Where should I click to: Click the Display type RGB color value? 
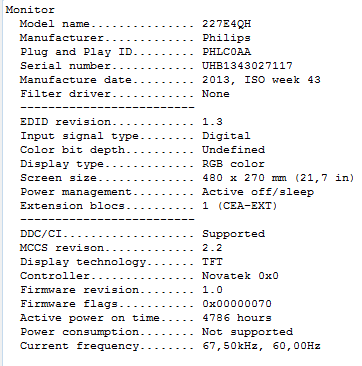[x=233, y=164]
